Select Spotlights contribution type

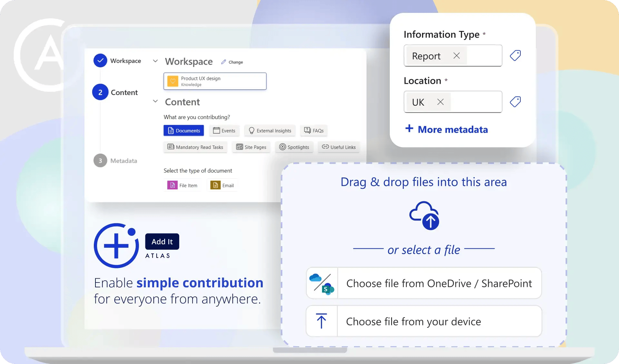click(294, 147)
